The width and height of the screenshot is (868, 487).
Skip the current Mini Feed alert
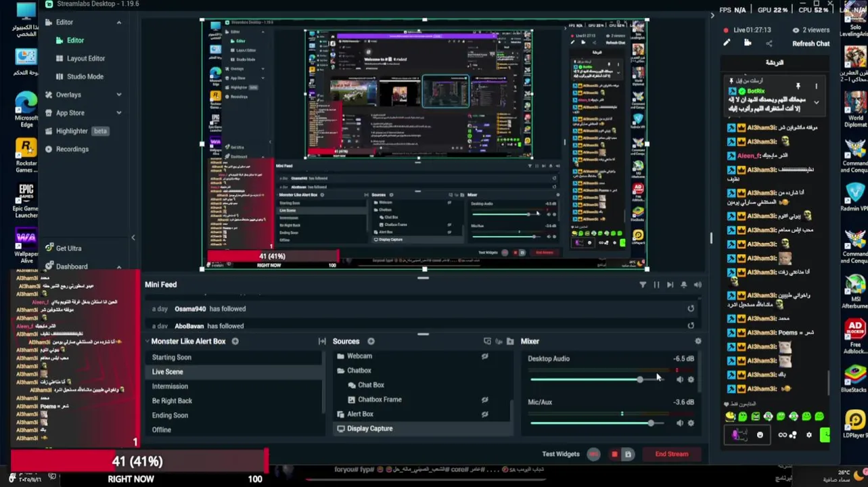pos(670,285)
